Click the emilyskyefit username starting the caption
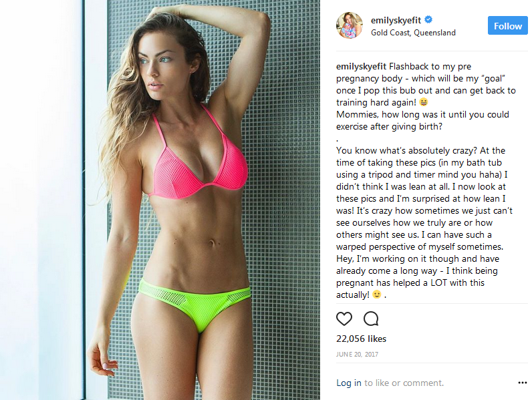 pos(362,66)
